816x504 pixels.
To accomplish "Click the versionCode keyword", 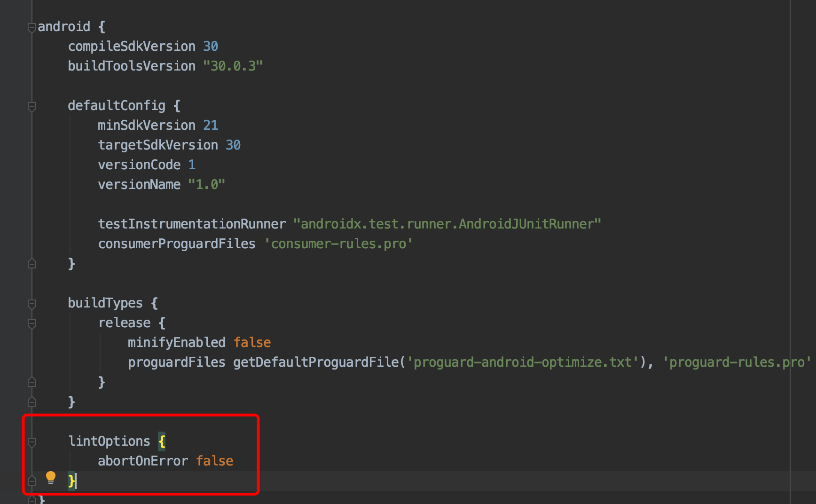I will pyautogui.click(x=139, y=165).
